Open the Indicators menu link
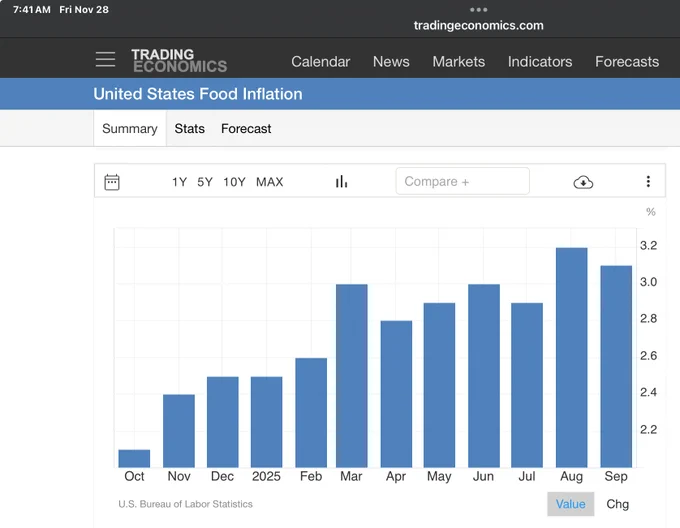The image size is (680, 528). click(540, 62)
